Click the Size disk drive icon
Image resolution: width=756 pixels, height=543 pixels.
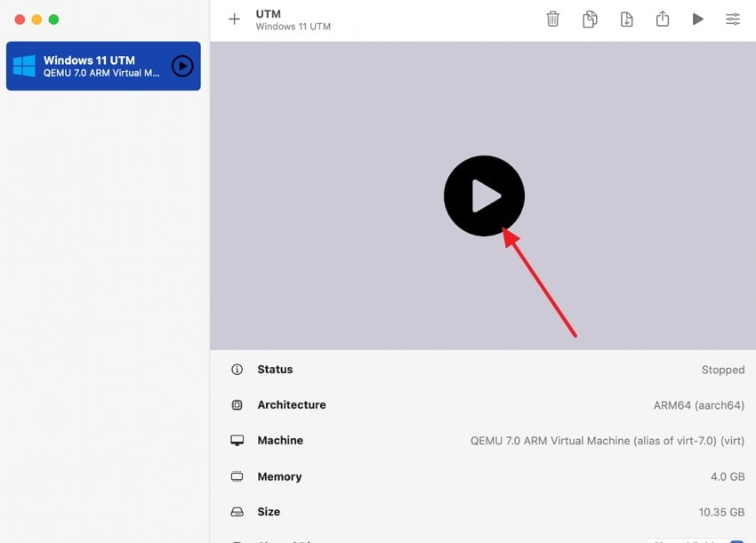click(237, 512)
